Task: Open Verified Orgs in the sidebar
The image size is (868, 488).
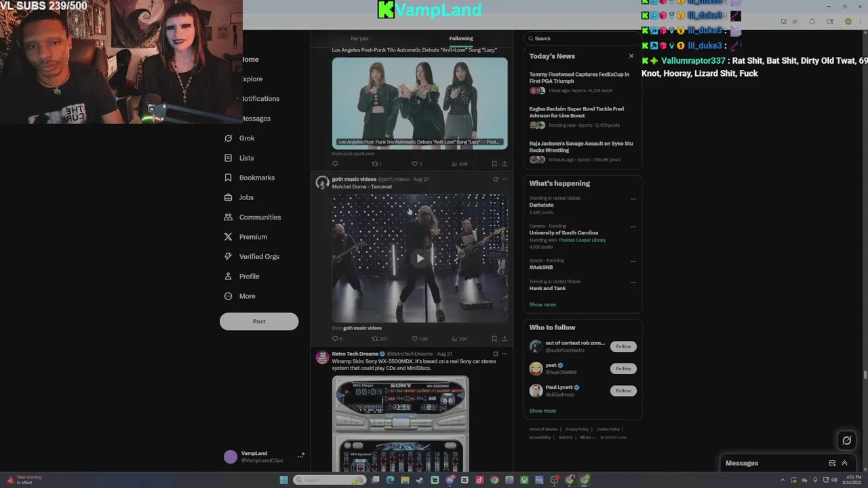Action: point(252,256)
